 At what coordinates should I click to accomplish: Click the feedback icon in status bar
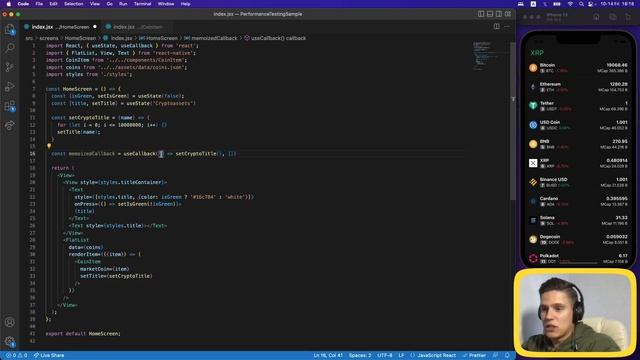[x=496, y=355]
